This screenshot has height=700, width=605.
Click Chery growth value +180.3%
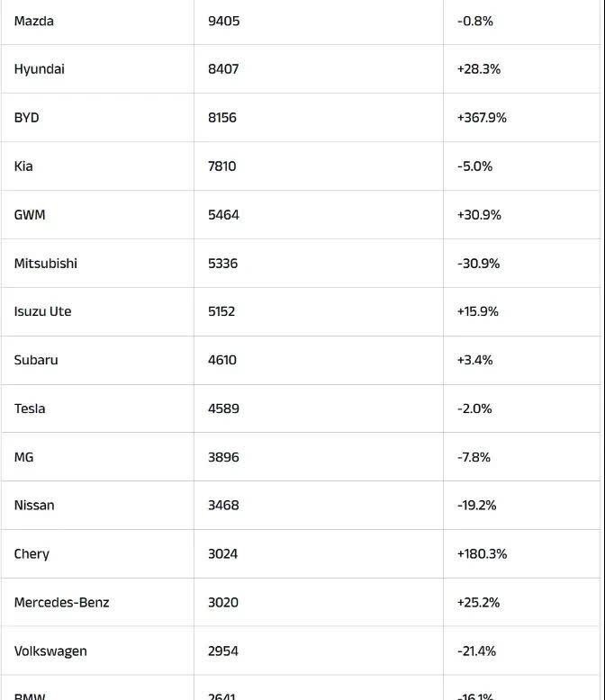tap(483, 554)
